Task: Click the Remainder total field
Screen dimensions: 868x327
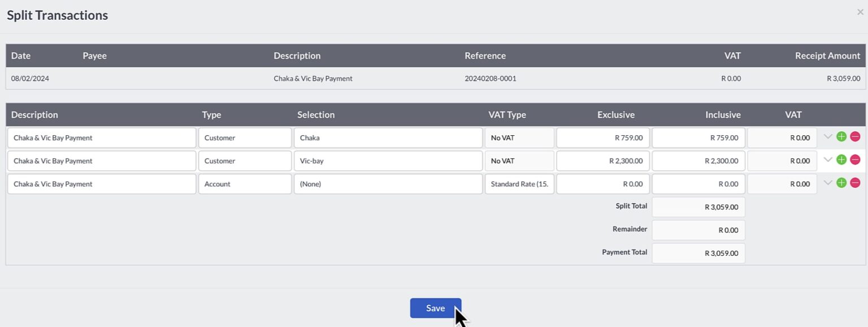Action: 698,230
